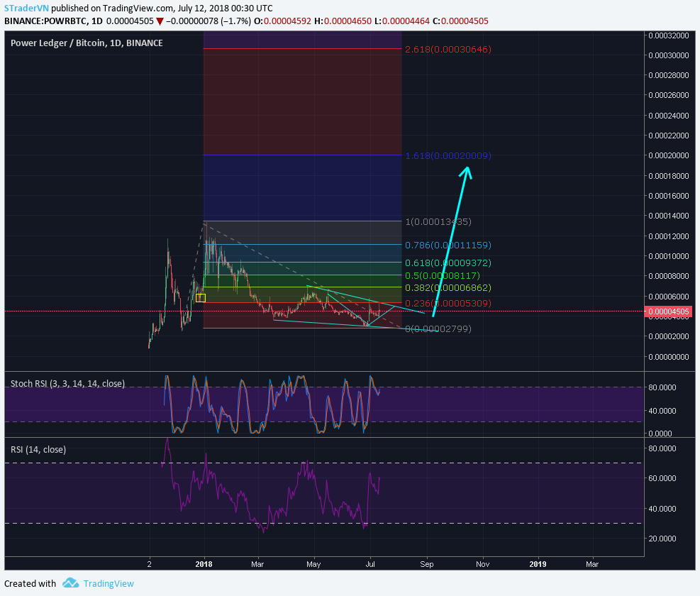The height and width of the screenshot is (596, 700).
Task: Click the 60.0000 level on the RSI axis
Action: click(x=662, y=478)
